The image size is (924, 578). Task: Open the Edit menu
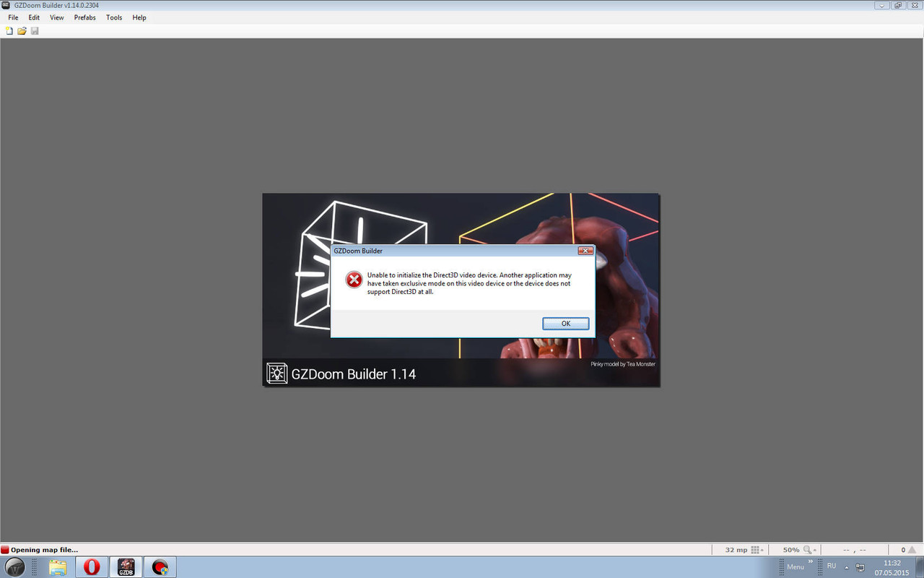coord(34,17)
